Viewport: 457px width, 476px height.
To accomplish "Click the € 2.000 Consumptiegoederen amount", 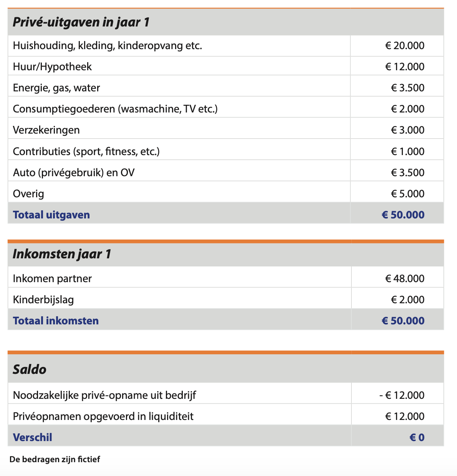I will point(407,109).
